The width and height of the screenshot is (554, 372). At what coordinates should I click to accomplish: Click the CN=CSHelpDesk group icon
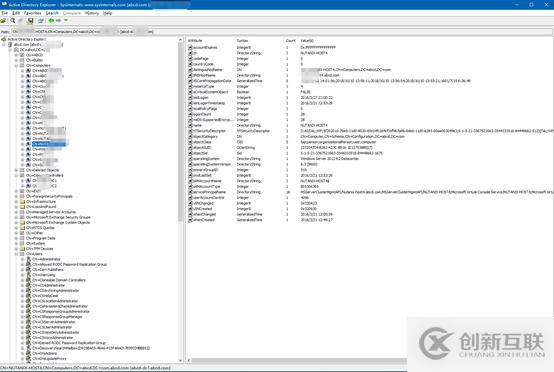pyautogui.click(x=28, y=296)
